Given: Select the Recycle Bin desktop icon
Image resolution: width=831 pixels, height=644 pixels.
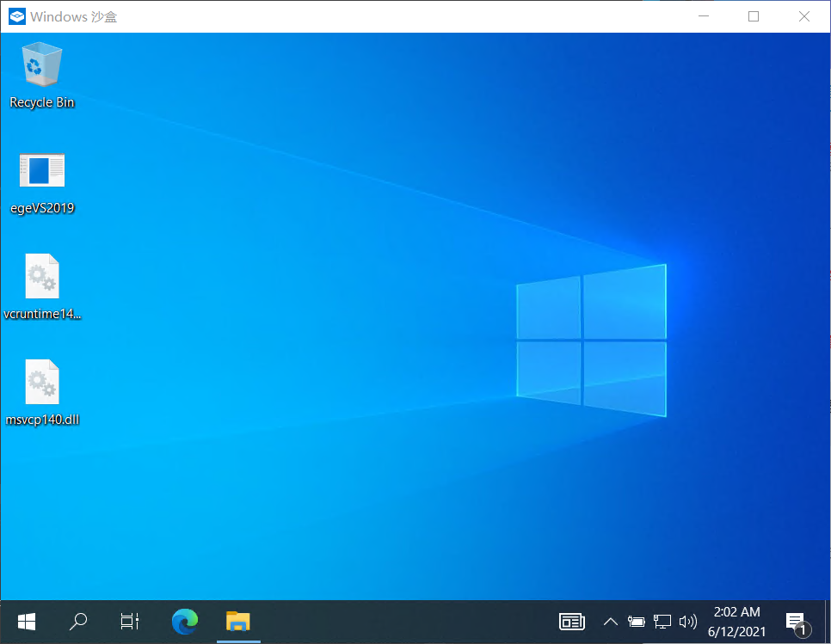Looking at the screenshot, I should pos(42,64).
